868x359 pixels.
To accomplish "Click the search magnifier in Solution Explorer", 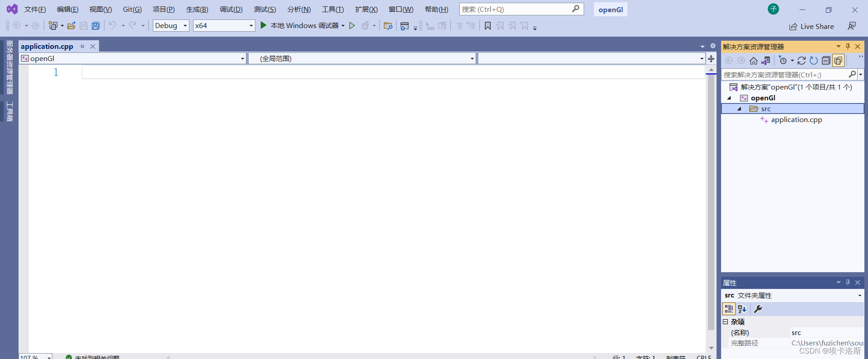I will pyautogui.click(x=852, y=74).
